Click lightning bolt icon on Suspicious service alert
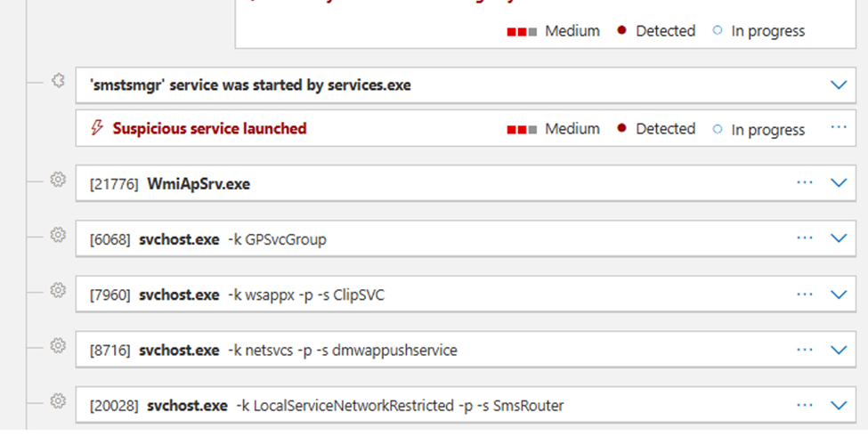This screenshot has height=444, width=868. tap(98, 128)
